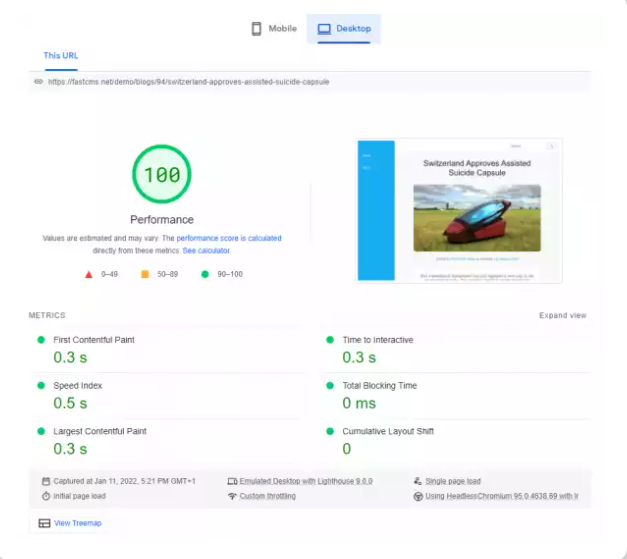Click the Initial page load text
Image resolution: width=627 pixels, height=559 pixels.
click(80, 496)
